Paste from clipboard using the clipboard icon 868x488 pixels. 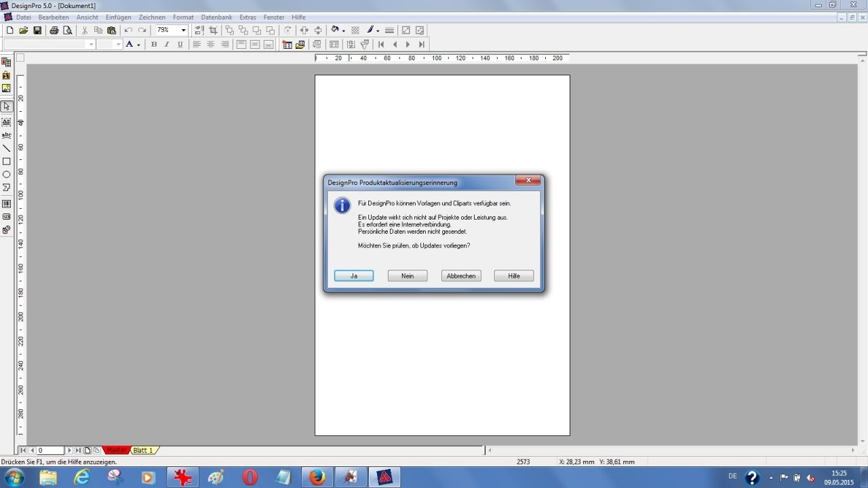(x=112, y=30)
